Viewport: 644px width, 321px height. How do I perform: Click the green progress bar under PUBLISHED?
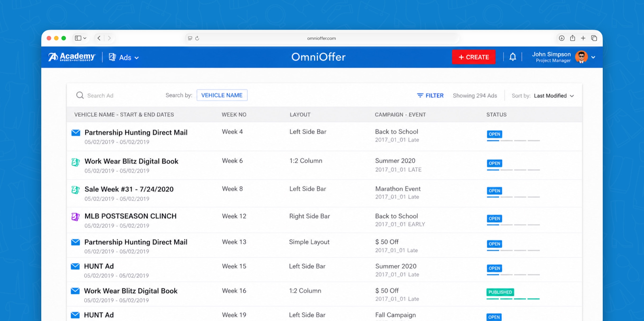click(513, 298)
